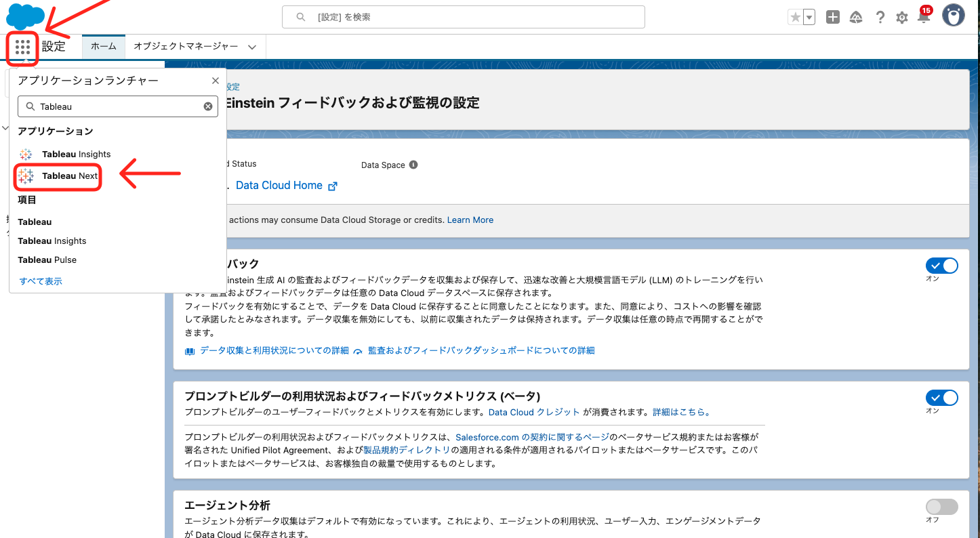The height and width of the screenshot is (538, 980).
Task: Click the 詳細はこちら link
Action: click(x=682, y=412)
